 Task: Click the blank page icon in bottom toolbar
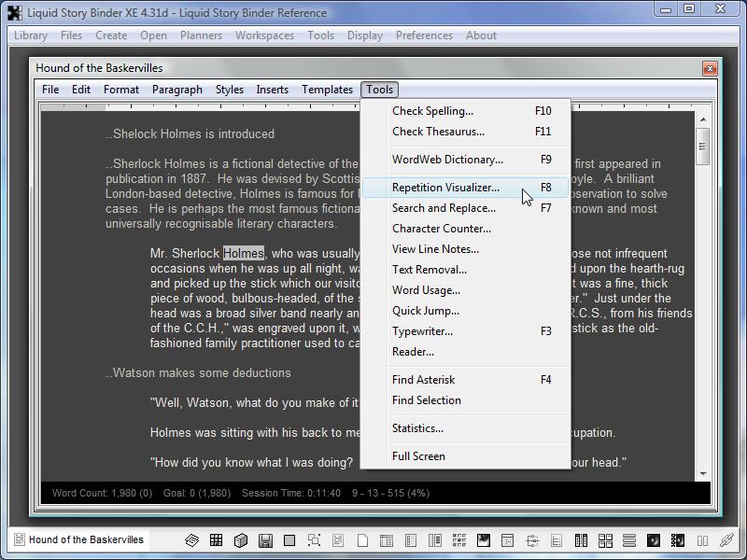coord(362,540)
